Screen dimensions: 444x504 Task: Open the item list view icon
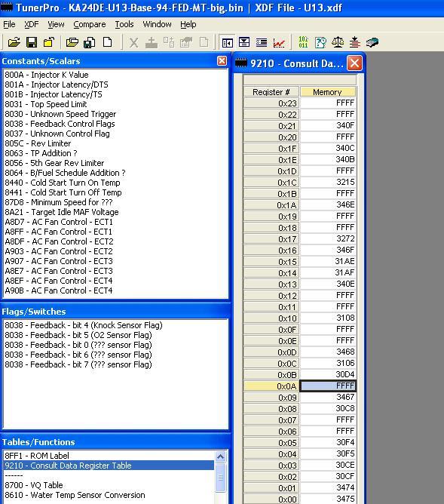point(262,42)
